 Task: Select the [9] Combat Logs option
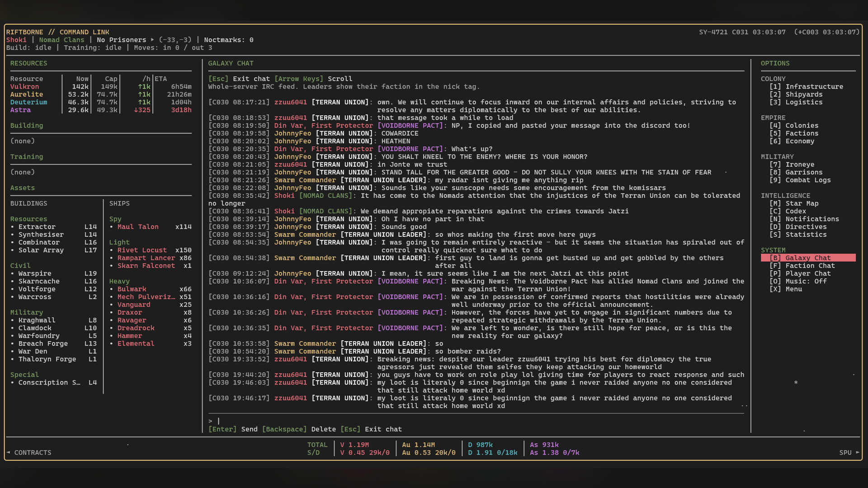click(800, 180)
